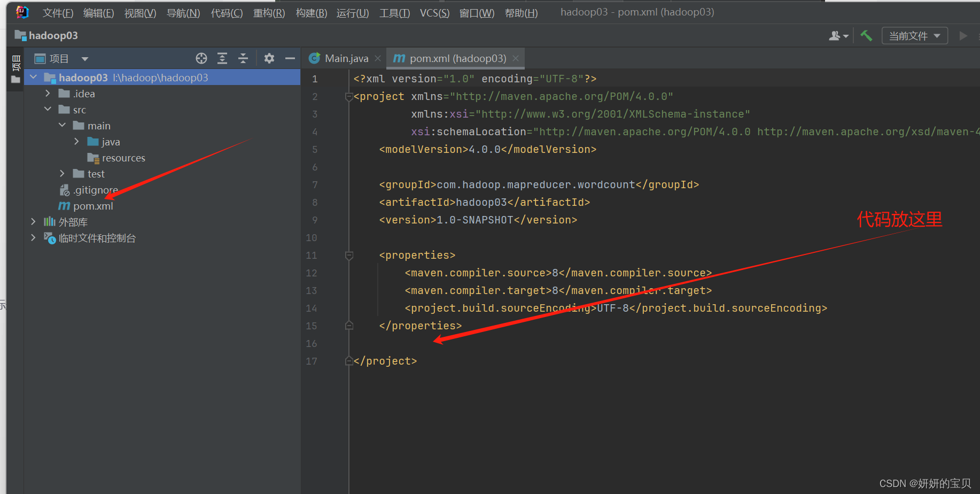Viewport: 980px width, 494px height.
Task: Expand the .idea folder
Action: point(48,94)
